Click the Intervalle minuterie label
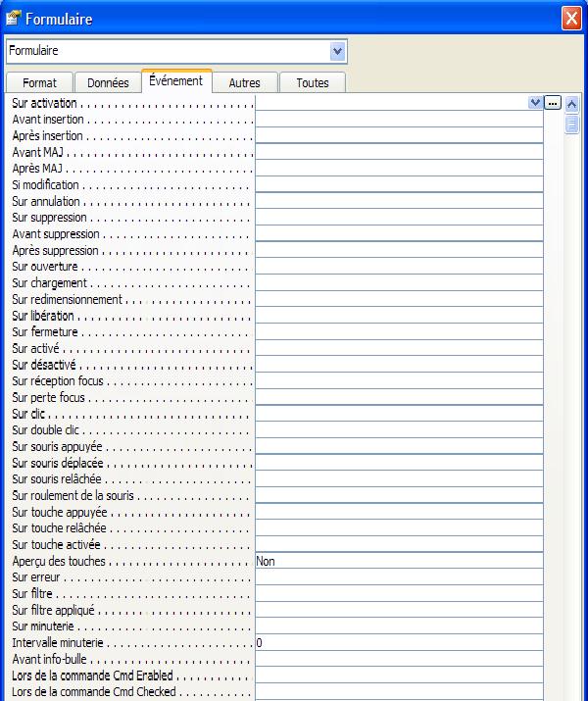 58,643
